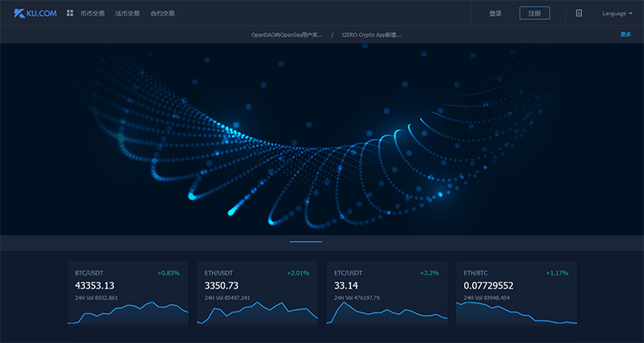This screenshot has width=644, height=343.
Task: Click the particle wave banner image
Action: click(x=322, y=139)
